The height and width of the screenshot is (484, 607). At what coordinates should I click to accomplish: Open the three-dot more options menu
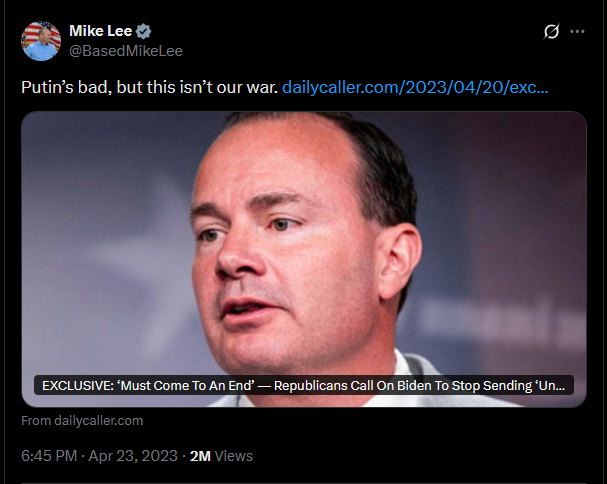point(577,31)
